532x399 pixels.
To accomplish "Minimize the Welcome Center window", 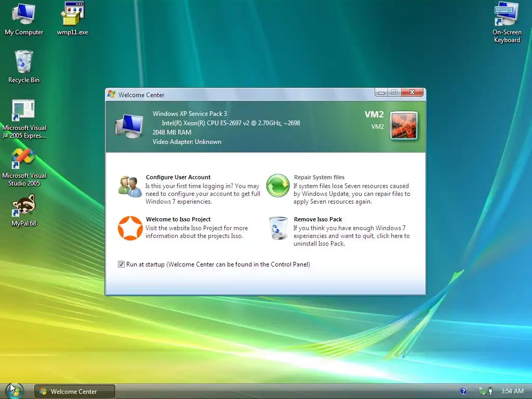I will point(381,92).
